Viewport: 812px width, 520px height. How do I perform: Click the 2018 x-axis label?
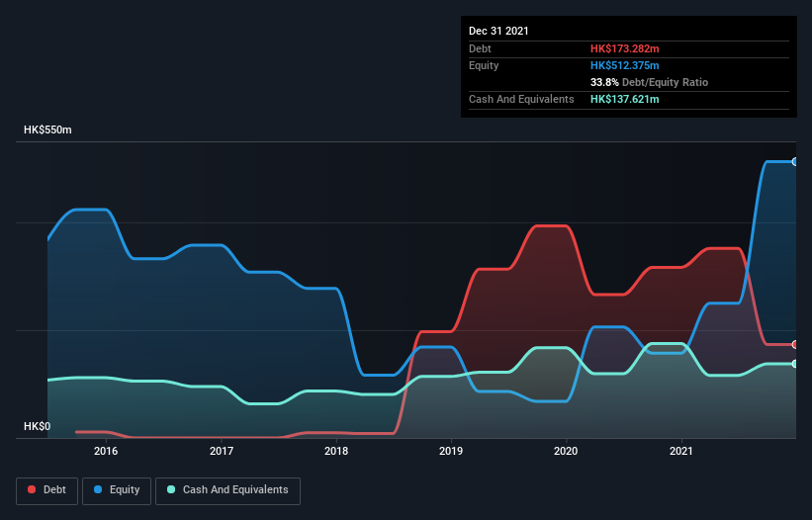pyautogui.click(x=336, y=451)
